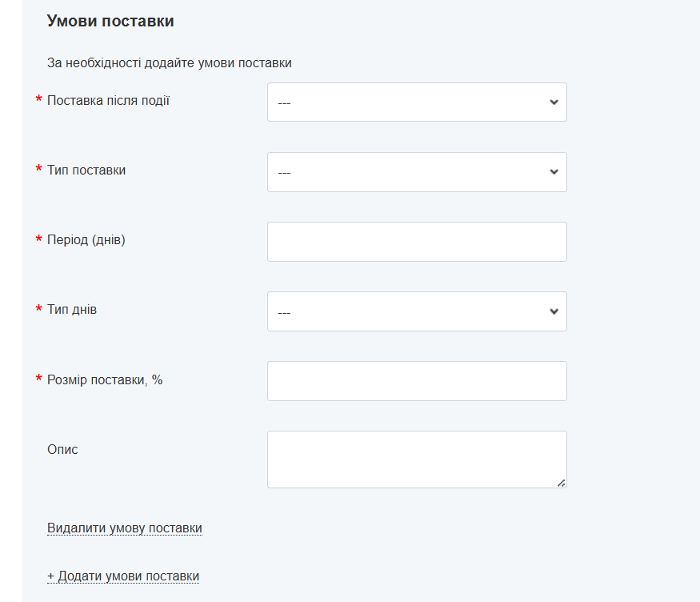
Task: Click the resize handle of the Опис textarea
Action: pos(561,483)
